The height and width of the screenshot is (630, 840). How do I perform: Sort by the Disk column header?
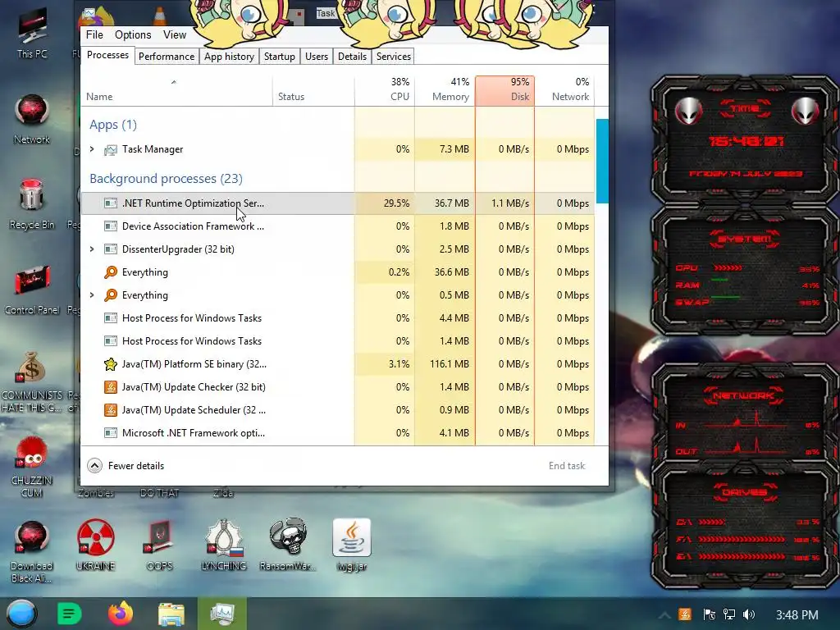tap(504, 90)
